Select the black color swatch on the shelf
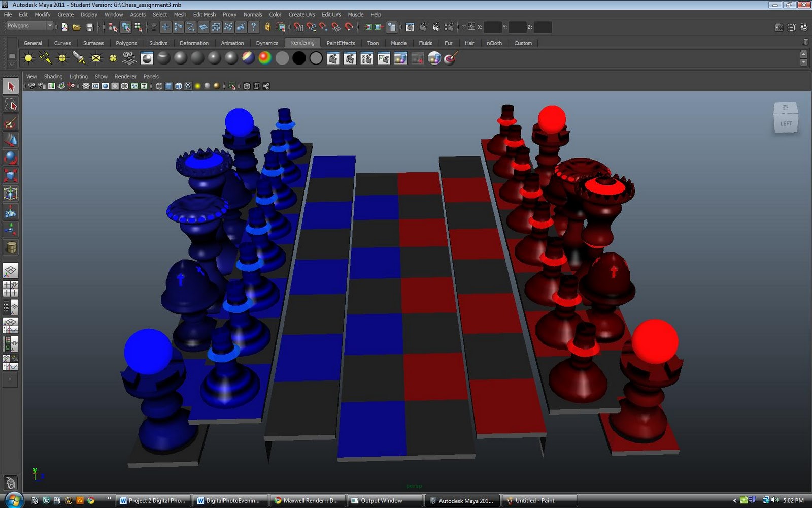 coord(298,59)
